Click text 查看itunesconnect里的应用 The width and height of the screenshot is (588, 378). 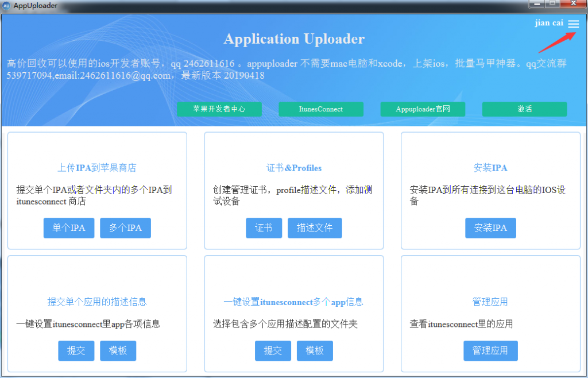click(x=461, y=323)
